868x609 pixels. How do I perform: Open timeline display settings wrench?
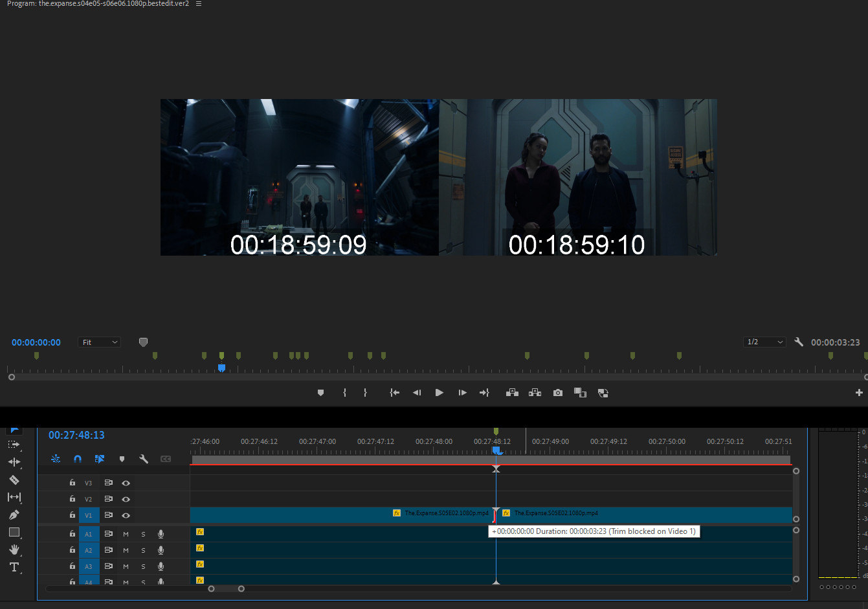144,459
